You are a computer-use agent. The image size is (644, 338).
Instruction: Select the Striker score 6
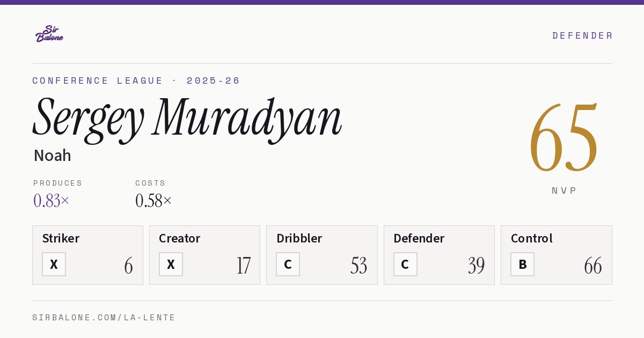tap(128, 266)
